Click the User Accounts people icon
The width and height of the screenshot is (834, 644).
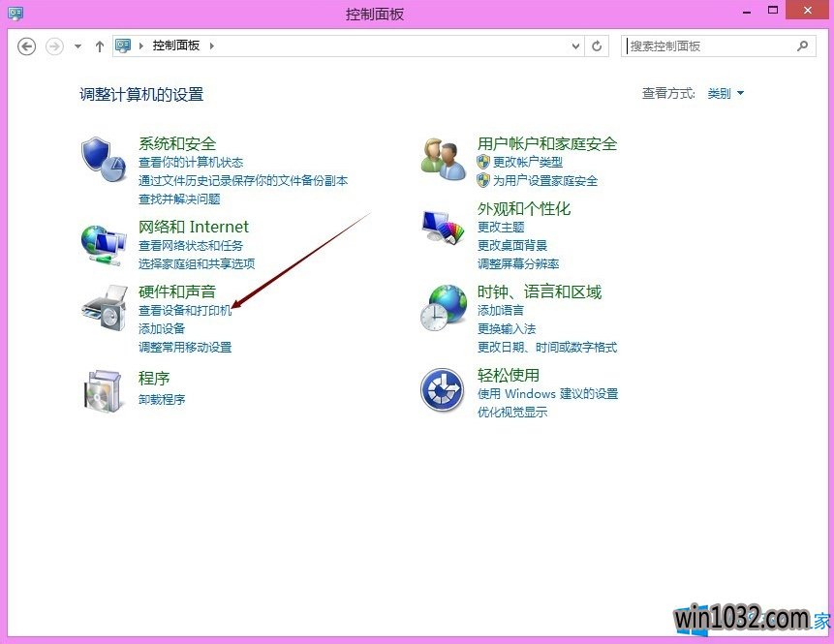click(x=444, y=157)
